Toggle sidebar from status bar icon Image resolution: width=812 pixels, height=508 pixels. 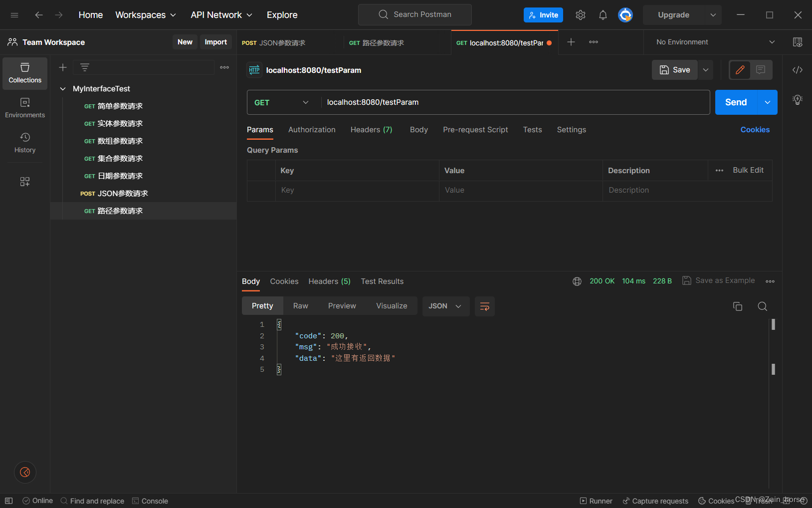click(8, 501)
